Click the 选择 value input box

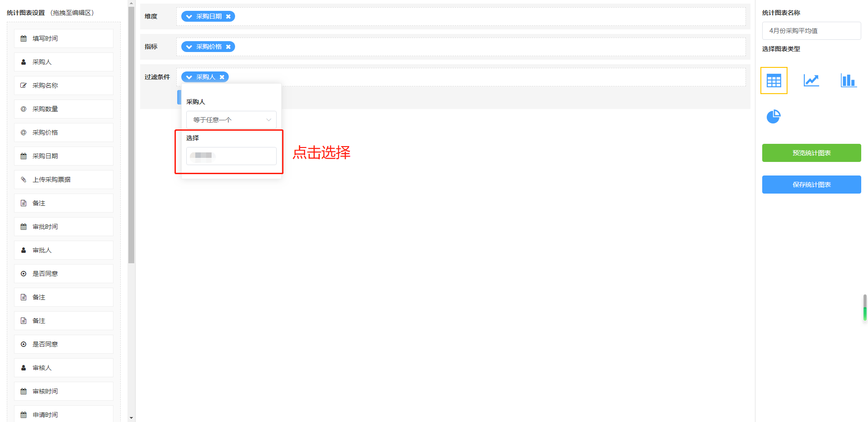point(231,156)
